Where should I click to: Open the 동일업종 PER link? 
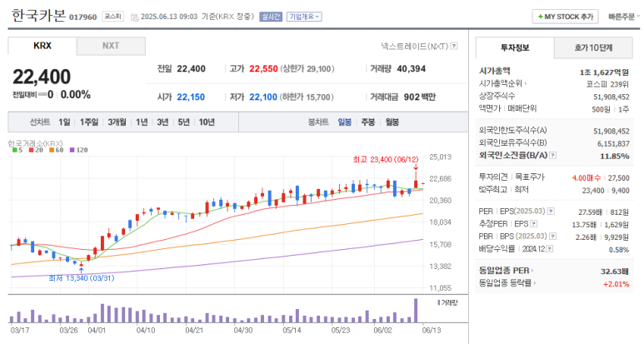(506, 271)
